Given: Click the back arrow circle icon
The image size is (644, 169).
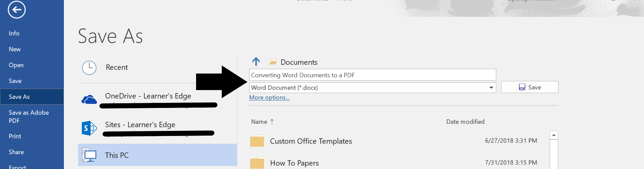Looking at the screenshot, I should tap(17, 10).
